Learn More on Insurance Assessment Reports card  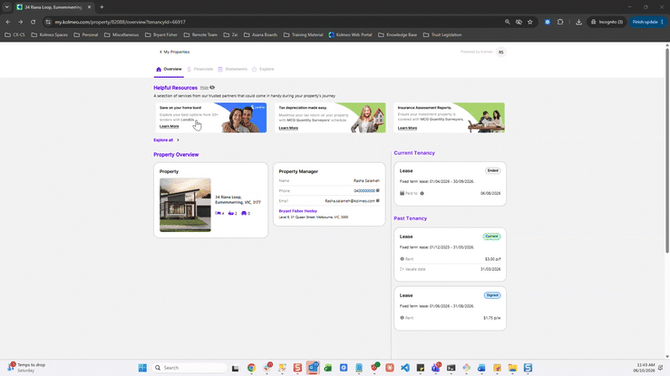(407, 128)
